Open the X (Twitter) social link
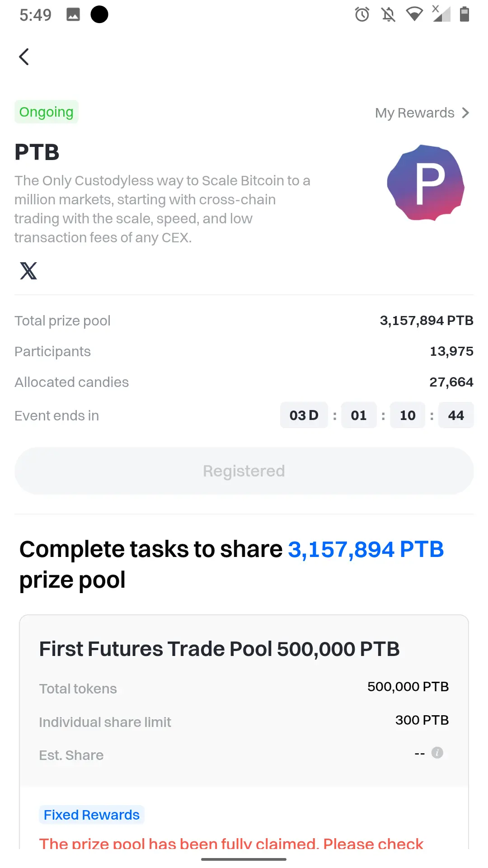The image size is (488, 868). click(28, 271)
